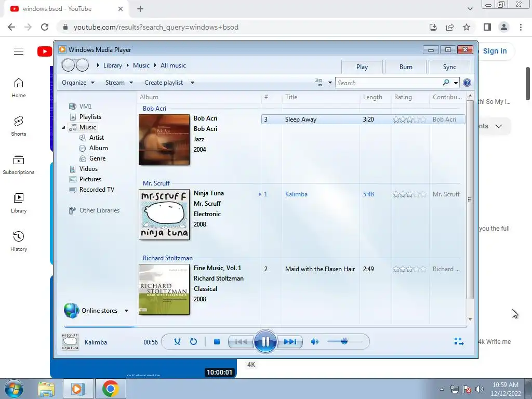Screen dimensions: 532x399
Task: Switch to the Play tab
Action: coord(362,67)
